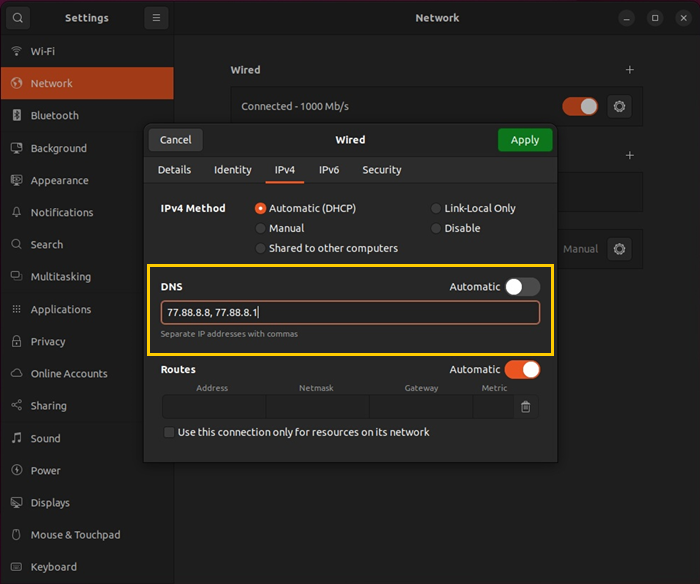700x584 pixels.
Task: Check use connection only for resources option
Action: tap(169, 432)
